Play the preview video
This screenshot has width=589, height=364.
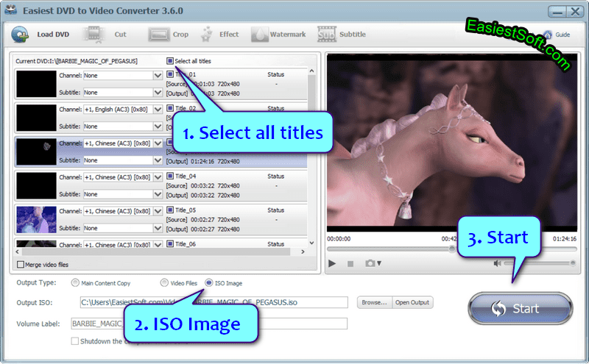pyautogui.click(x=332, y=263)
